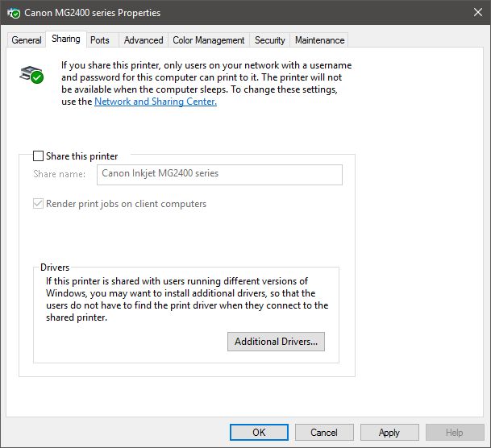Click the Canon MG2400 series Properties title bar

click(x=242, y=13)
